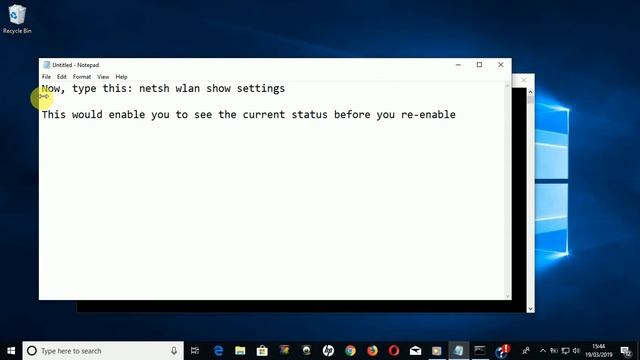Open the File menu in Notepad
640x360 pixels.
(x=46, y=77)
